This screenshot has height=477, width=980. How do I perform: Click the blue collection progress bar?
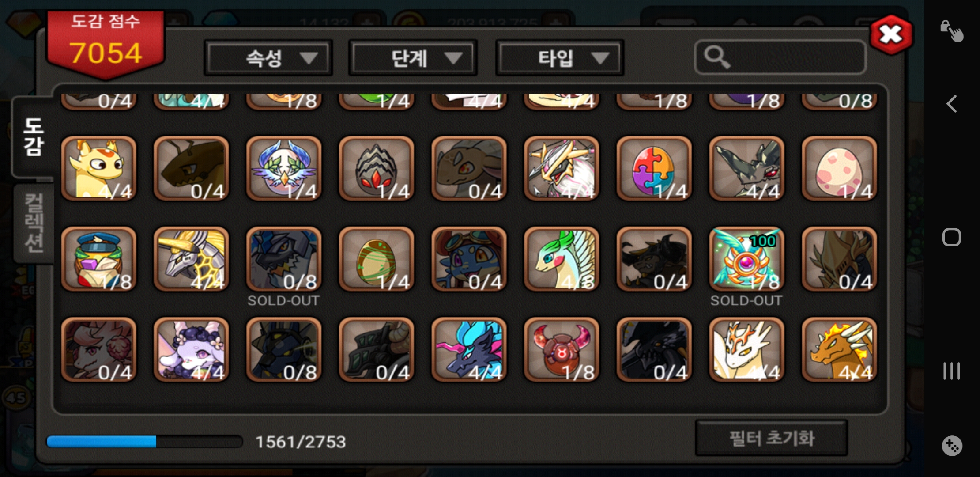[x=145, y=442]
